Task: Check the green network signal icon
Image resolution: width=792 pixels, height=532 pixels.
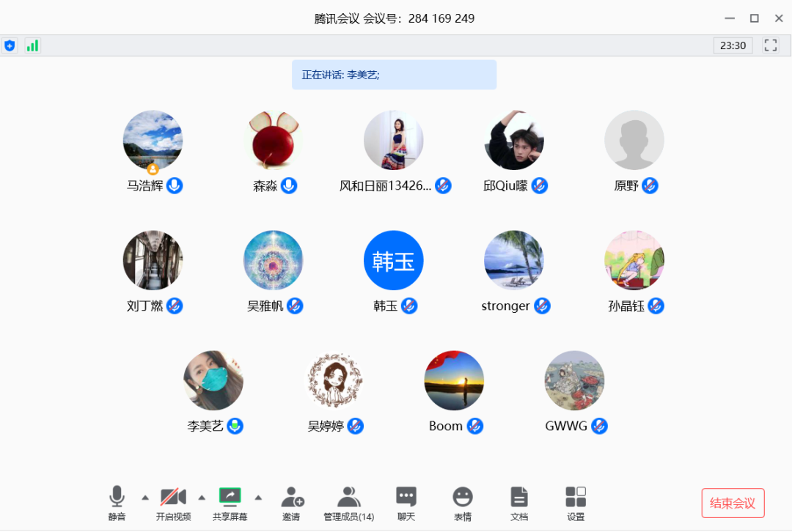Action: pos(32,45)
